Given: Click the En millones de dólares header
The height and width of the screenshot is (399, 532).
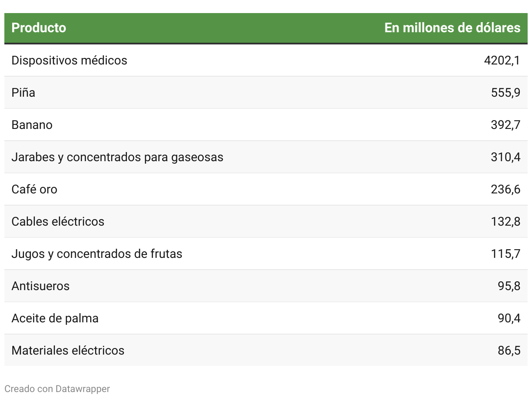Looking at the screenshot, I should tap(452, 28).
